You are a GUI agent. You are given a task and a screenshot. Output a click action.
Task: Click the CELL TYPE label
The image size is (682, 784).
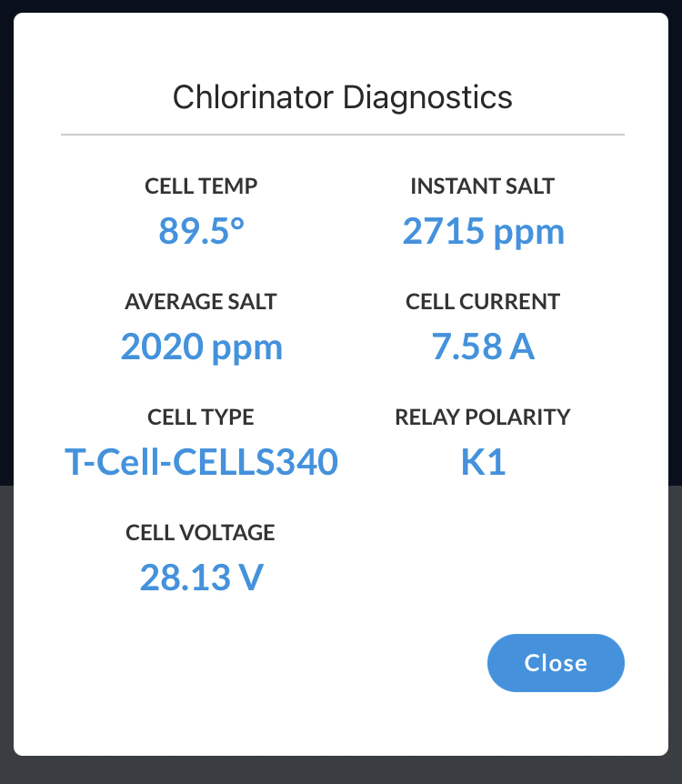tap(201, 417)
